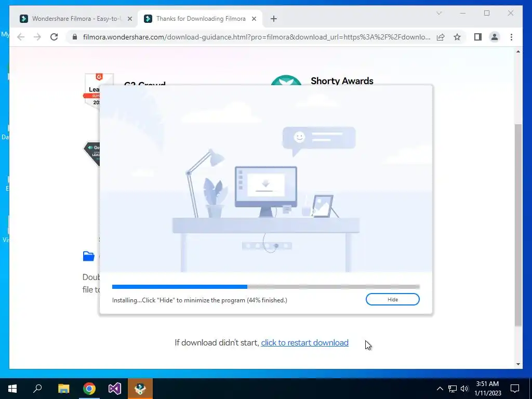This screenshot has width=532, height=399.
Task: Open File Explorer from the taskbar
Action: (63, 389)
